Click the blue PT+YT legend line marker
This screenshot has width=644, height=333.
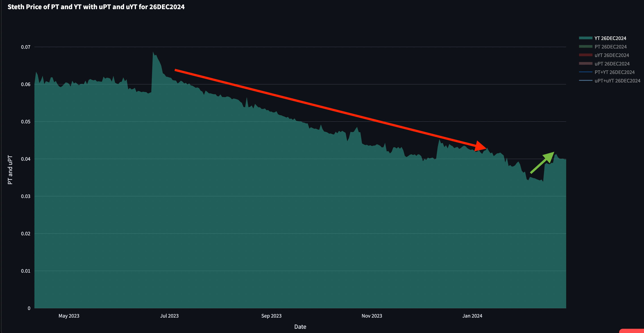pyautogui.click(x=585, y=72)
